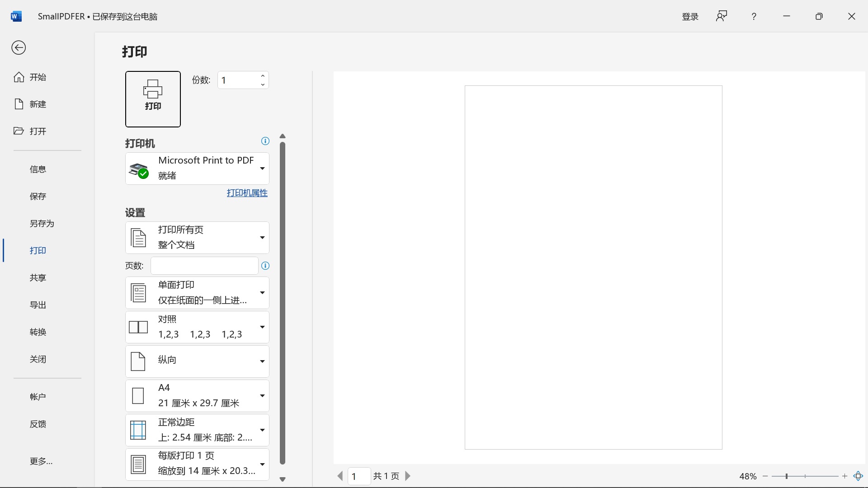The width and height of the screenshot is (868, 488).
Task: Open the 纵向 orientation dropdown
Action: pos(197,361)
